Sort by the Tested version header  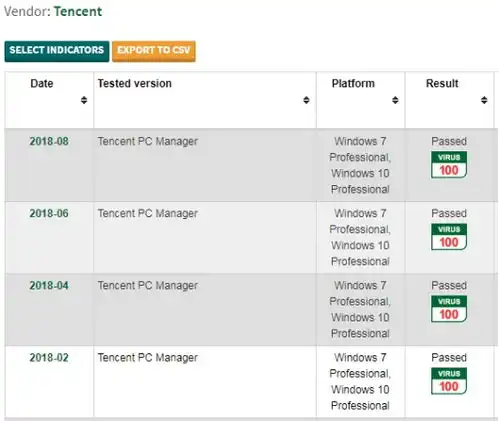click(135, 83)
